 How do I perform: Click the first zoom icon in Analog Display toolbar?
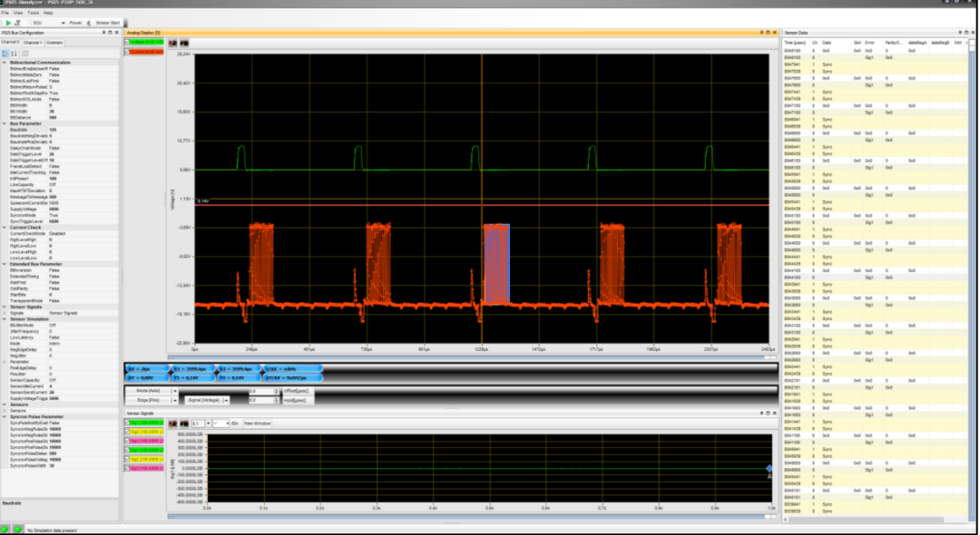172,43
